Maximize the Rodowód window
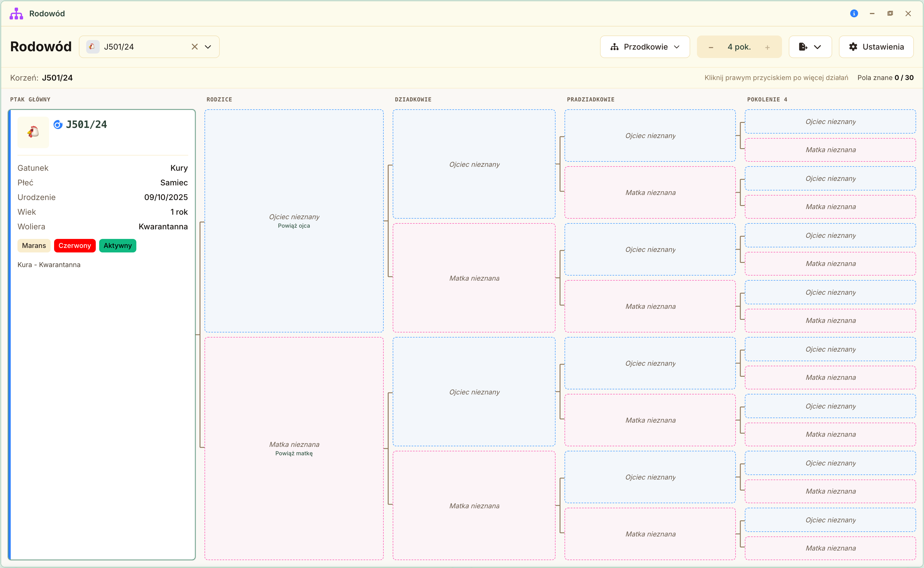 (x=890, y=14)
